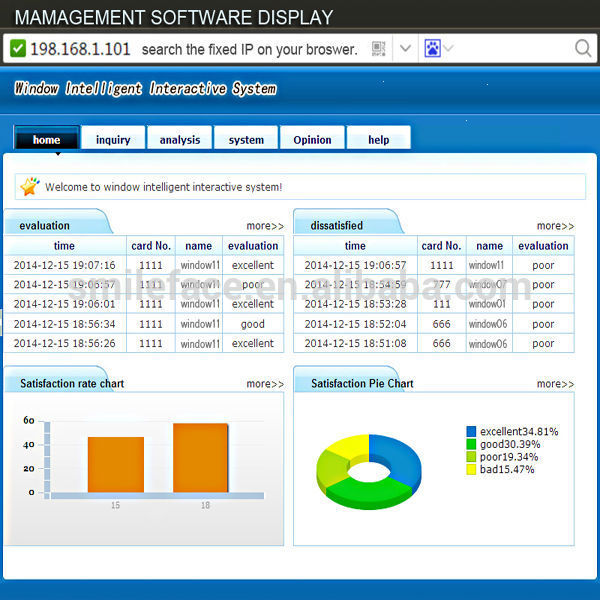Image resolution: width=600 pixels, height=600 pixels.
Task: Click the QR code icon in address bar
Action: (x=378, y=49)
